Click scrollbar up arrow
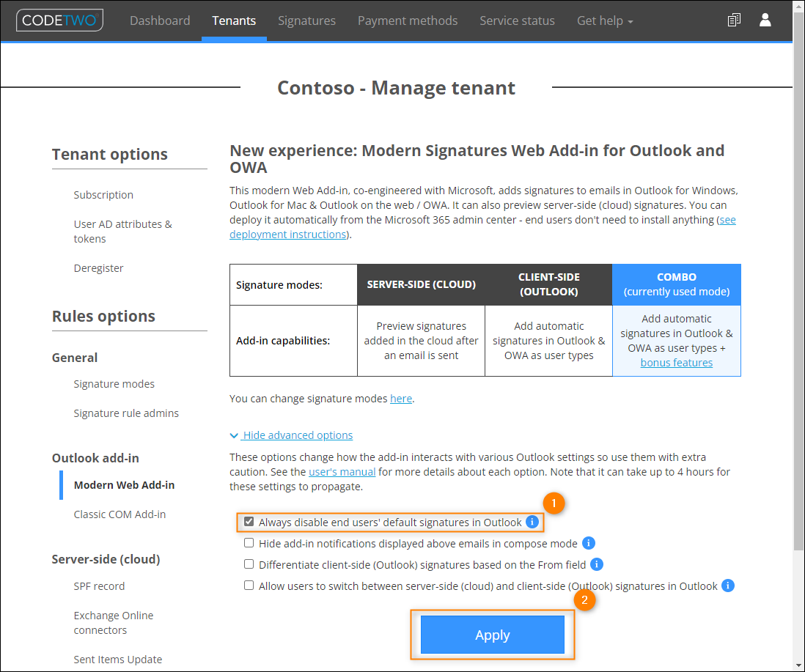Screen dimensions: 805x672 [799, 6]
